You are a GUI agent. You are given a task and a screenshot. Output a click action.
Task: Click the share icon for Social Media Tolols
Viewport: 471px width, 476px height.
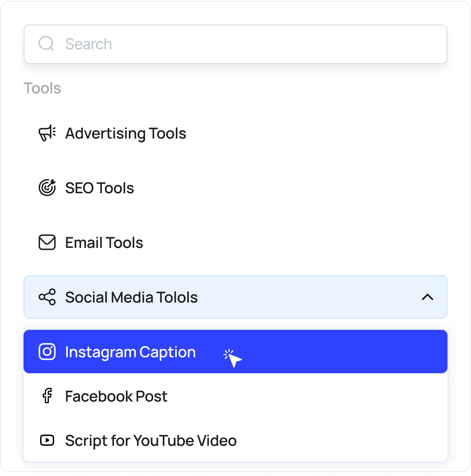(47, 297)
